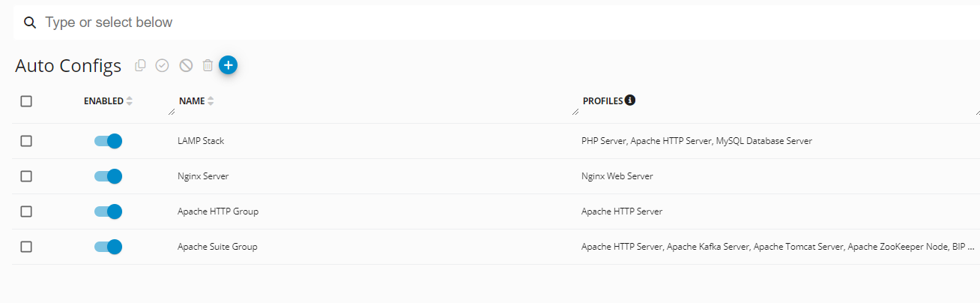
Task: Focus the 'Type or select below' search field
Action: [450, 23]
